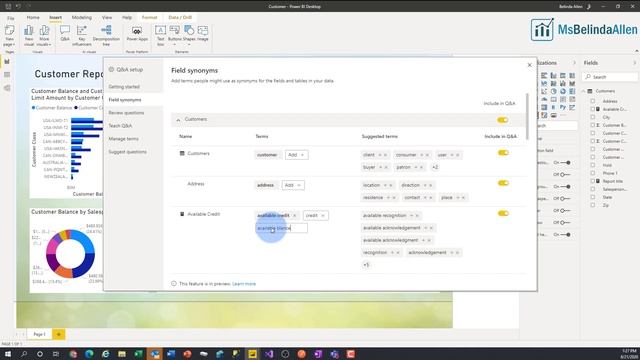Insert a Q&A visual from the ribbon
Image resolution: width=640 pixels, height=360 pixels.
[x=64, y=33]
